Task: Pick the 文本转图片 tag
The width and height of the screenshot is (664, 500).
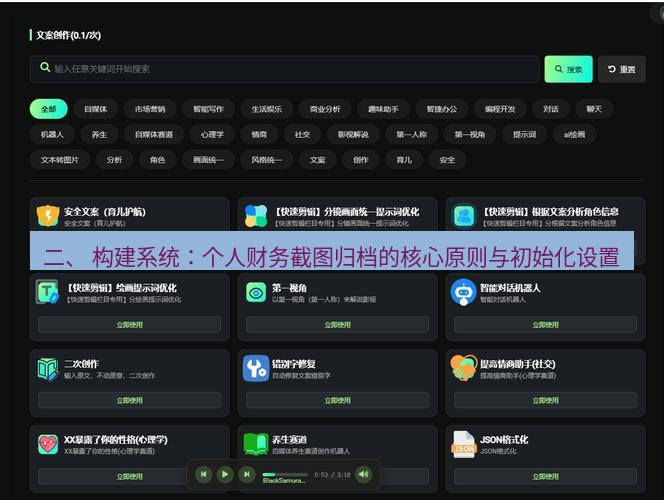Action: 60,160
